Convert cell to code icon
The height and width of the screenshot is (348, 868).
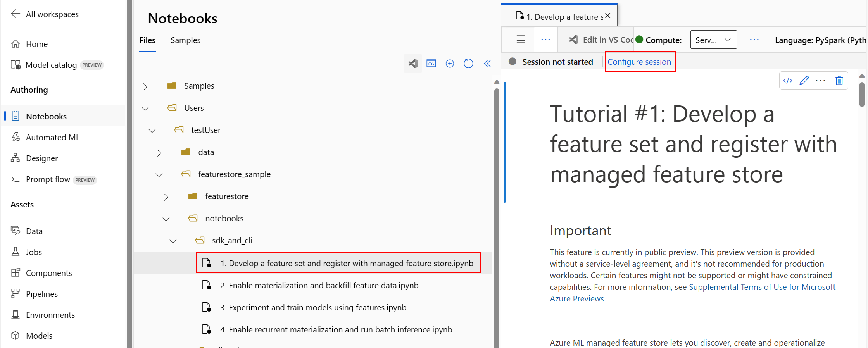point(788,81)
